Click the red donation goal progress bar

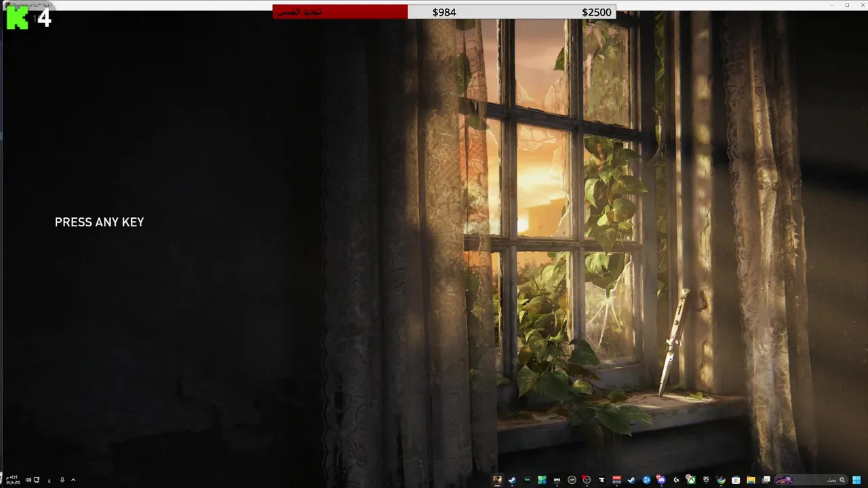(340, 12)
